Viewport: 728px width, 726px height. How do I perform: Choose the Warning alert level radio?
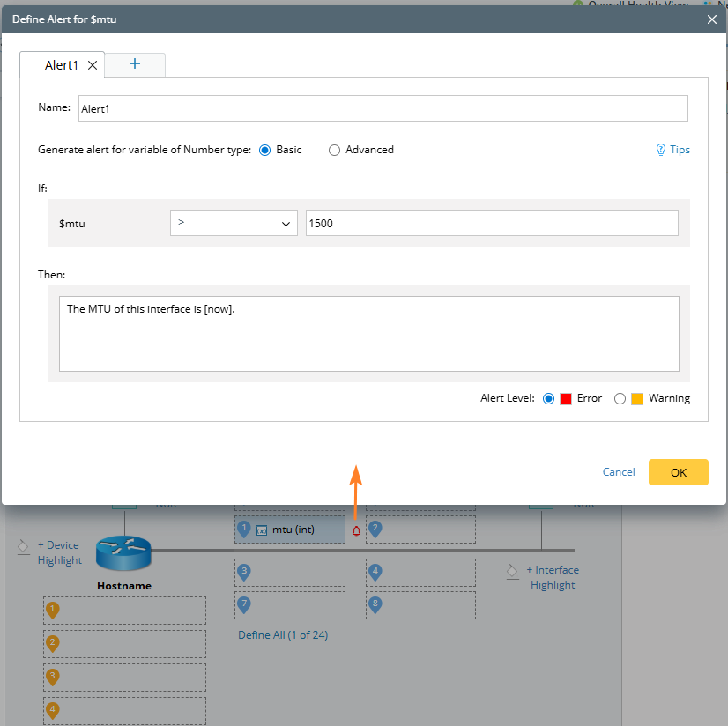click(620, 398)
